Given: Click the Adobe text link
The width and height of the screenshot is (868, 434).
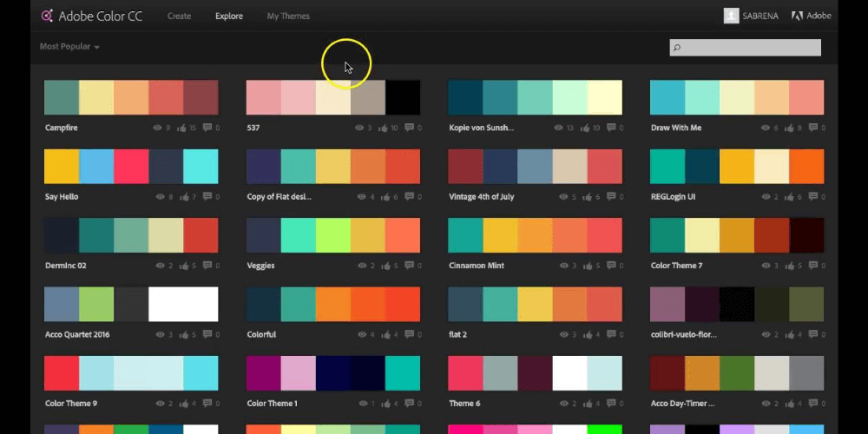Looking at the screenshot, I should [x=819, y=16].
